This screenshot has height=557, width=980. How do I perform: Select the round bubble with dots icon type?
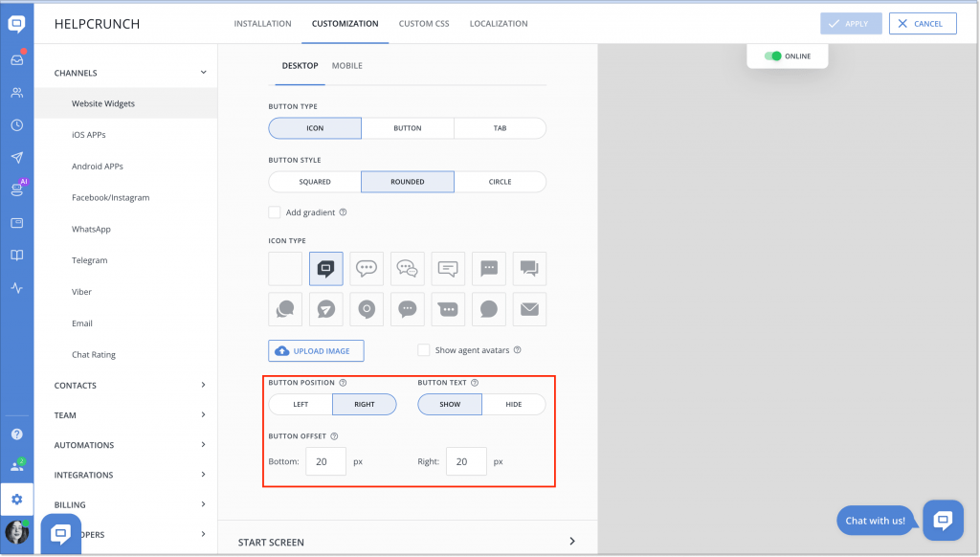(367, 269)
